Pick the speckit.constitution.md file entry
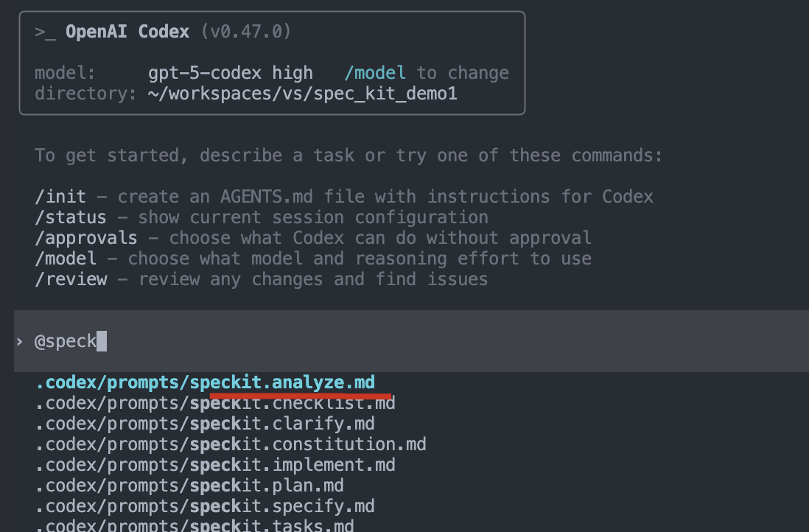Image resolution: width=809 pixels, height=532 pixels. pyautogui.click(x=231, y=444)
